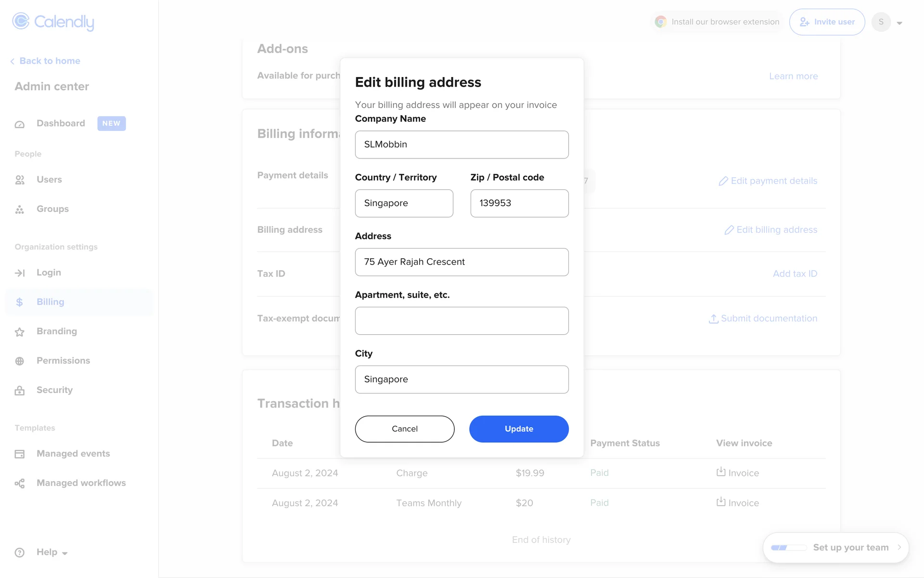Click the Groups icon in sidebar

(x=20, y=210)
